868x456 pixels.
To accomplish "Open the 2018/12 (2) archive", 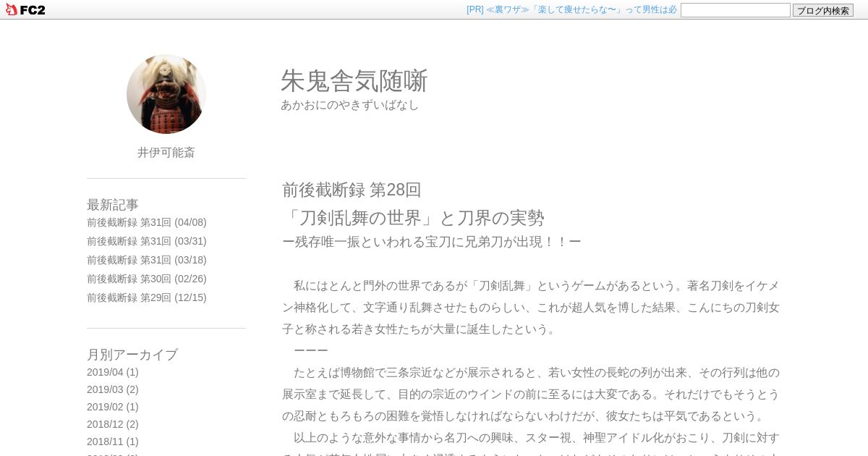I will pos(113,424).
